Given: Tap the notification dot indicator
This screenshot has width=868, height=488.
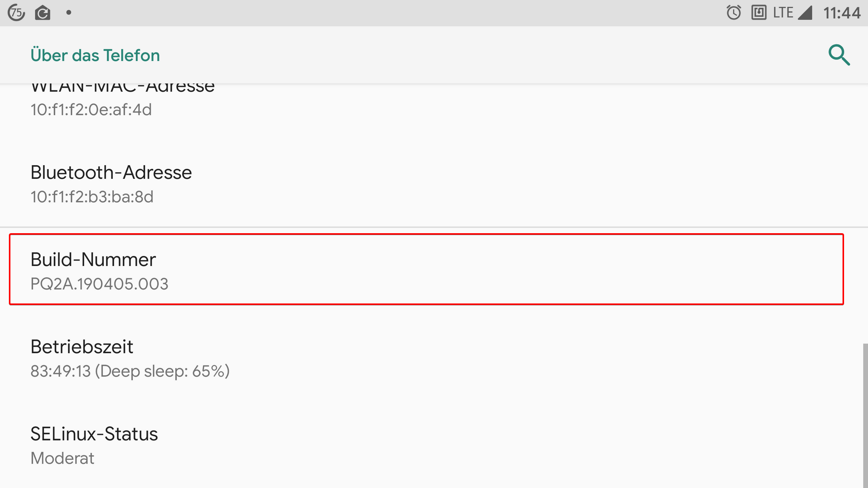Looking at the screenshot, I should (69, 13).
